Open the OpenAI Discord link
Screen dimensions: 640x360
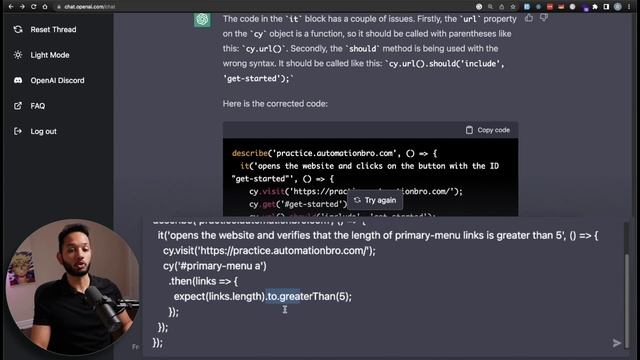coord(57,80)
